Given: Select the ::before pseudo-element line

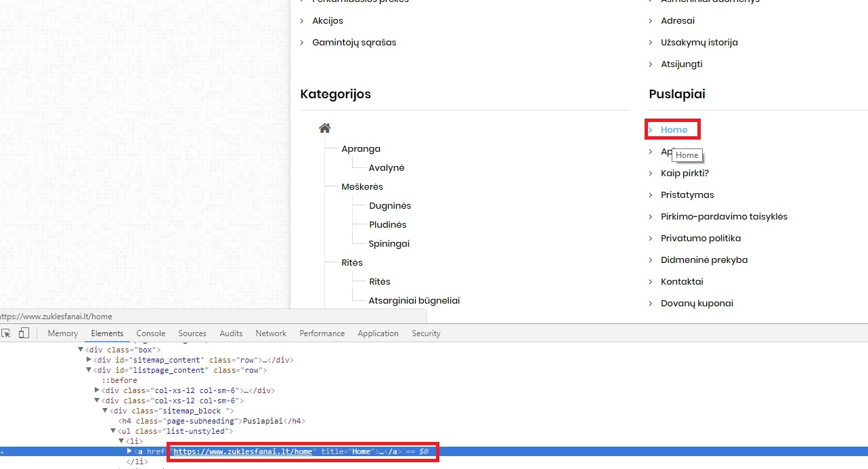Looking at the screenshot, I should point(119,380).
